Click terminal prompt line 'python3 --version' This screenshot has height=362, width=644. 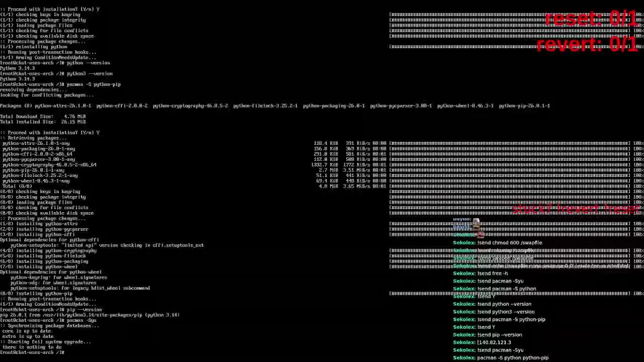(x=56, y=73)
